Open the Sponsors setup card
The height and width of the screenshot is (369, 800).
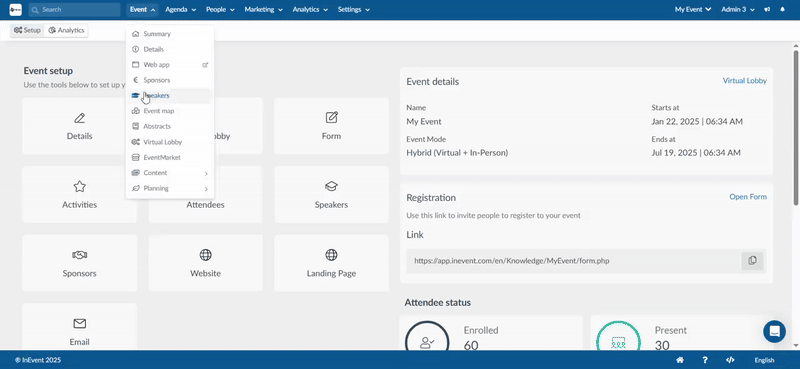click(x=79, y=263)
